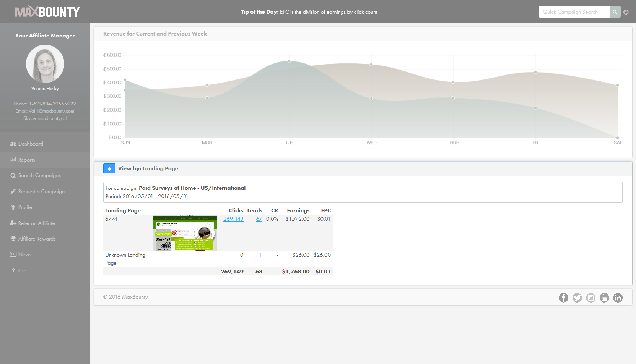Image resolution: width=636 pixels, height=364 pixels.
Task: Open the ValH@maxbounty.com email link
Action: coord(51,111)
